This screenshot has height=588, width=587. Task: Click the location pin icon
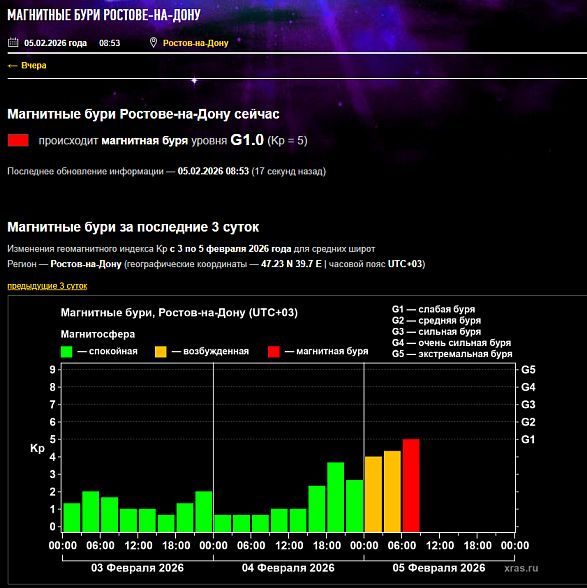point(153,42)
